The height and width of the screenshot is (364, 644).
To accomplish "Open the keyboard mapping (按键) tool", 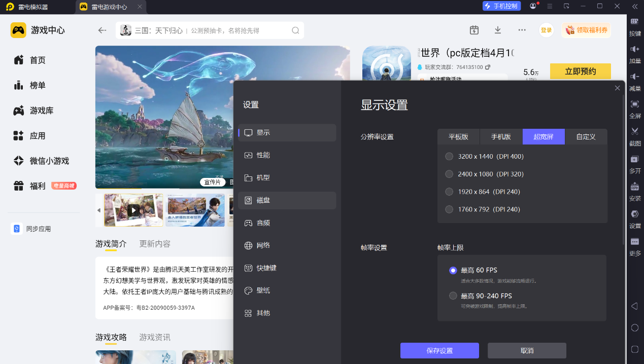I will [x=634, y=22].
